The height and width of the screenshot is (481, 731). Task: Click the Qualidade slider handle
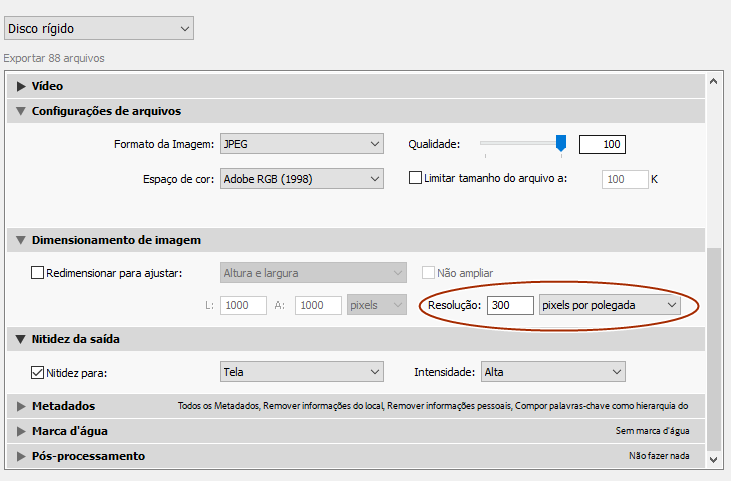pos(561,143)
